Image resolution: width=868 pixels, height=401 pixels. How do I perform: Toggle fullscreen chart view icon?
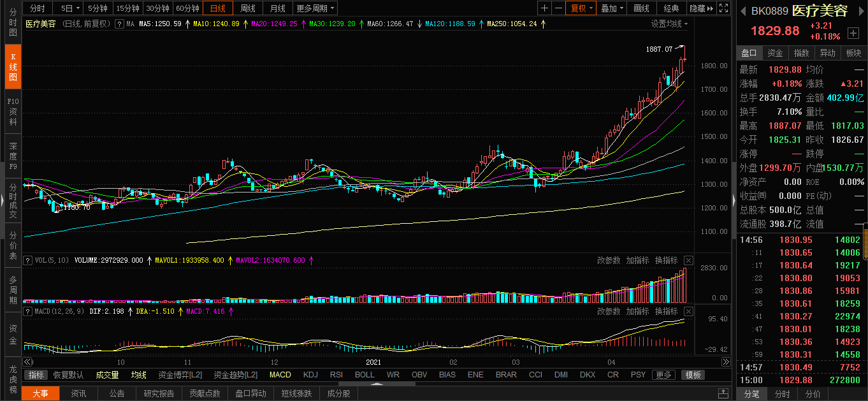[x=723, y=8]
